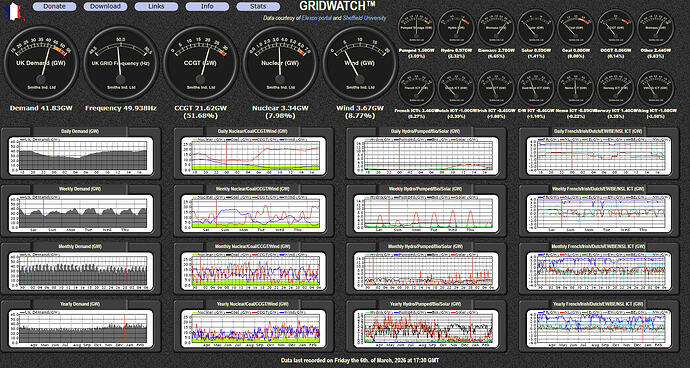Open the Monthly Nuclear/Coal/CCGT/Wind chart
The width and height of the screenshot is (690, 368).
253,270
